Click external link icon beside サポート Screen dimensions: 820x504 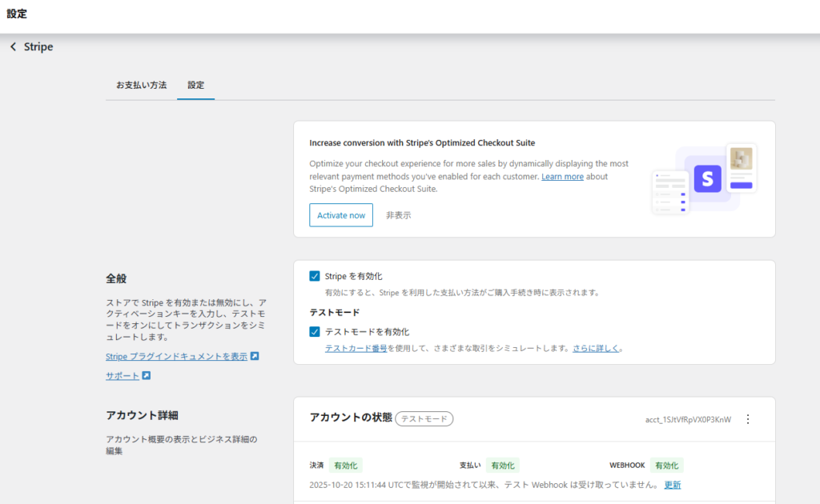(x=147, y=376)
